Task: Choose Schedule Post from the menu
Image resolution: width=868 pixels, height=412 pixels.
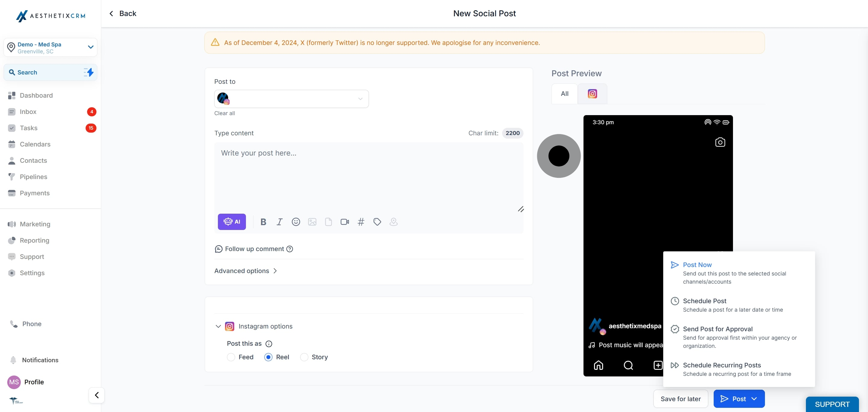Action: (x=704, y=301)
